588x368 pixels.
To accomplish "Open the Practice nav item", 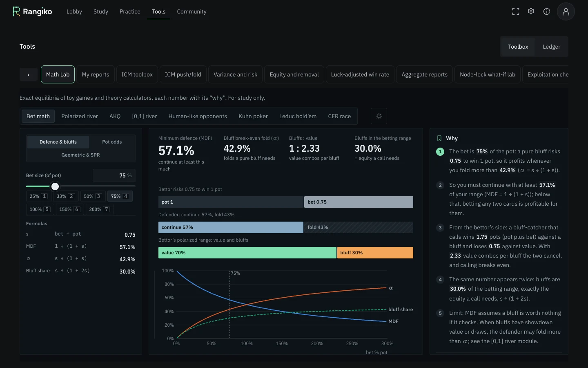I will tap(130, 11).
